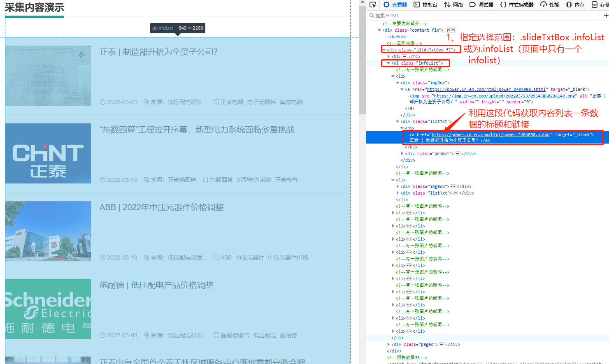Click the magnifier icon in HTML search
The height and width of the screenshot is (364, 609).
372,16
